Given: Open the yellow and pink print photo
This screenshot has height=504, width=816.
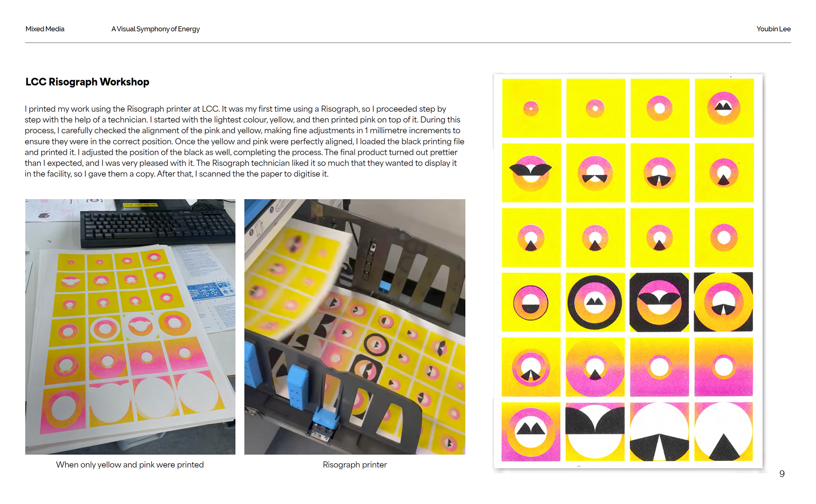Looking at the screenshot, I should click(x=130, y=327).
